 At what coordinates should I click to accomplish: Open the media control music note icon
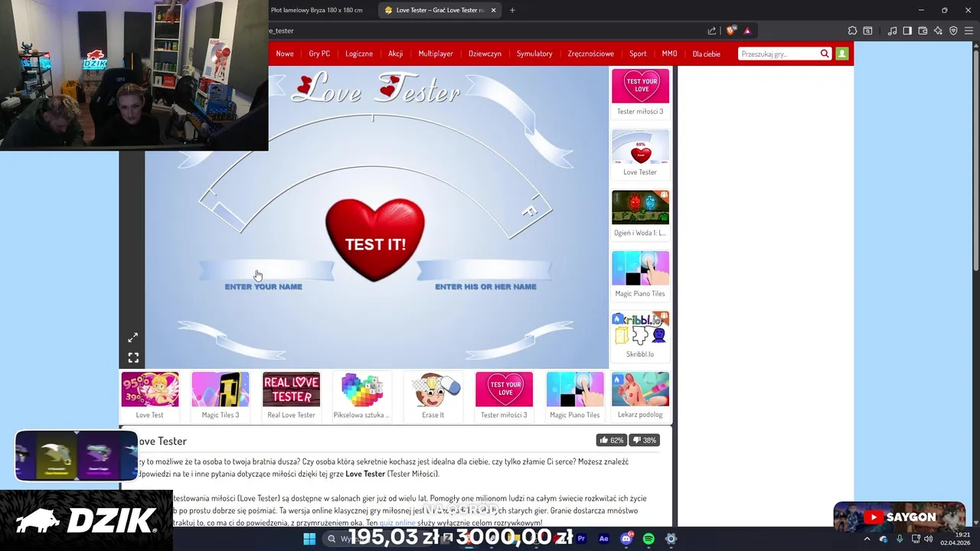(892, 31)
